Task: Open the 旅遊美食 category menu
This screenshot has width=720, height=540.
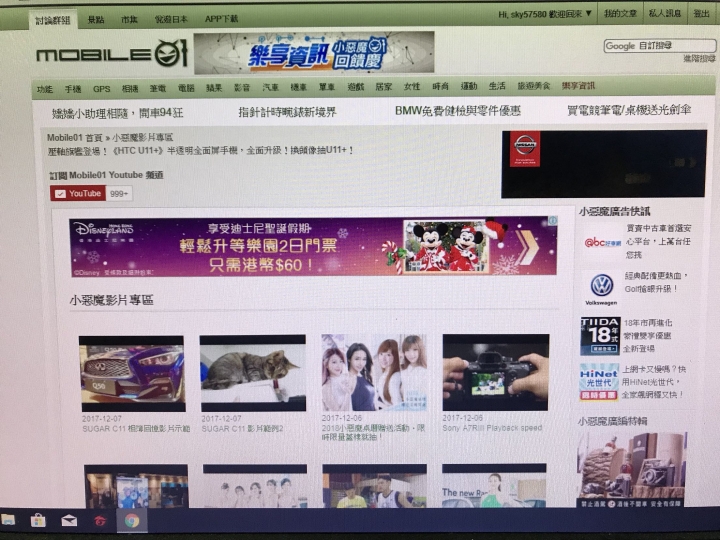Action: (534, 86)
